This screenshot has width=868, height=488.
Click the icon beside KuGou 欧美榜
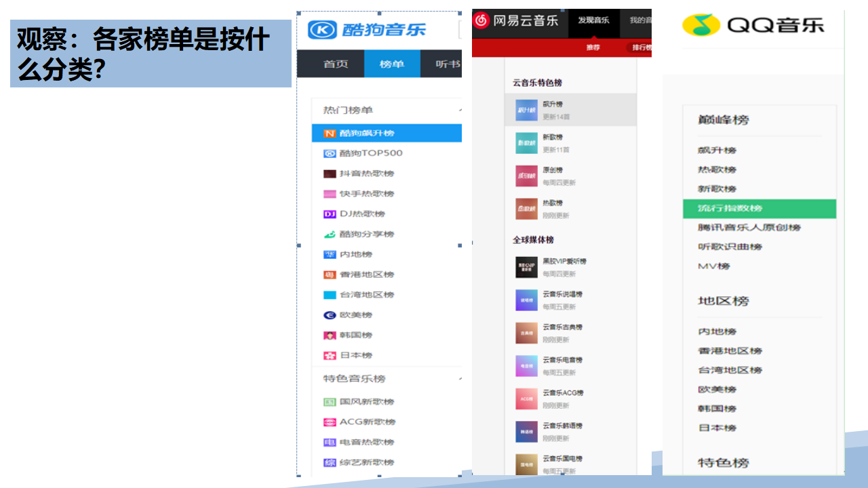click(x=330, y=315)
